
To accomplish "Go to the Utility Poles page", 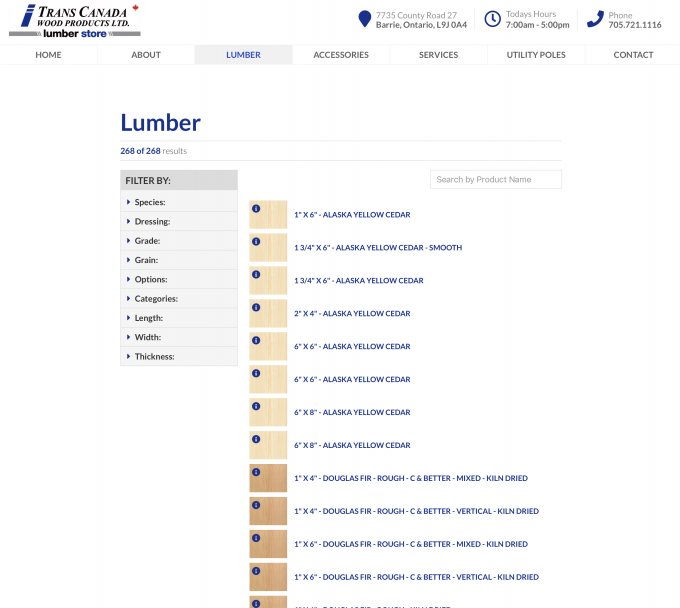I will (536, 55).
